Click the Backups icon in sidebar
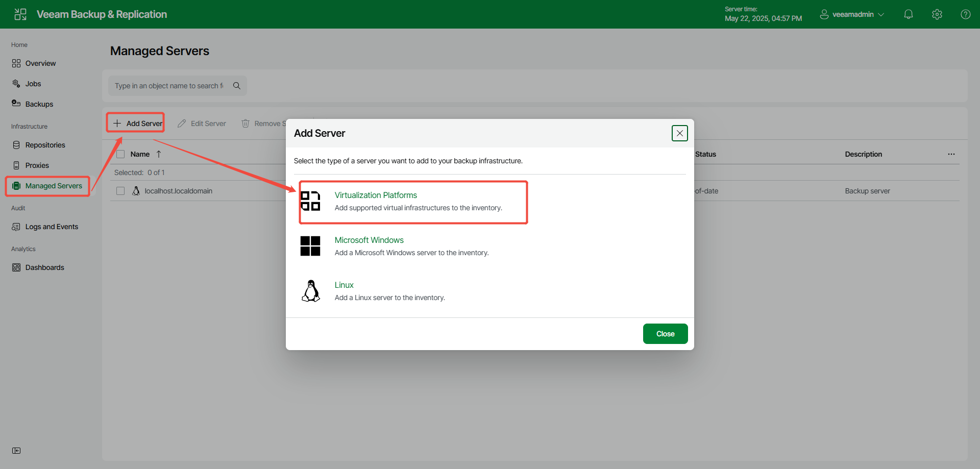980x469 pixels. (16, 104)
